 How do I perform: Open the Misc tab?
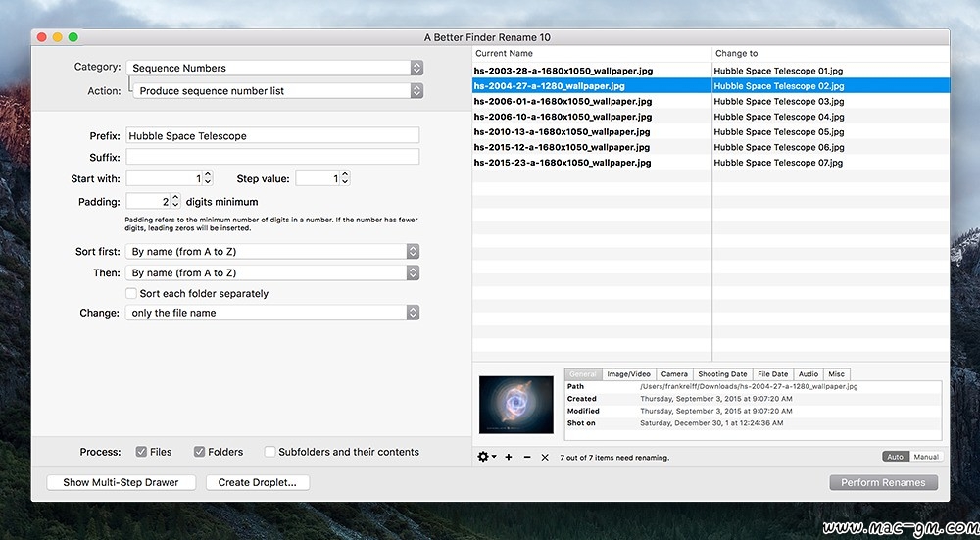836,374
